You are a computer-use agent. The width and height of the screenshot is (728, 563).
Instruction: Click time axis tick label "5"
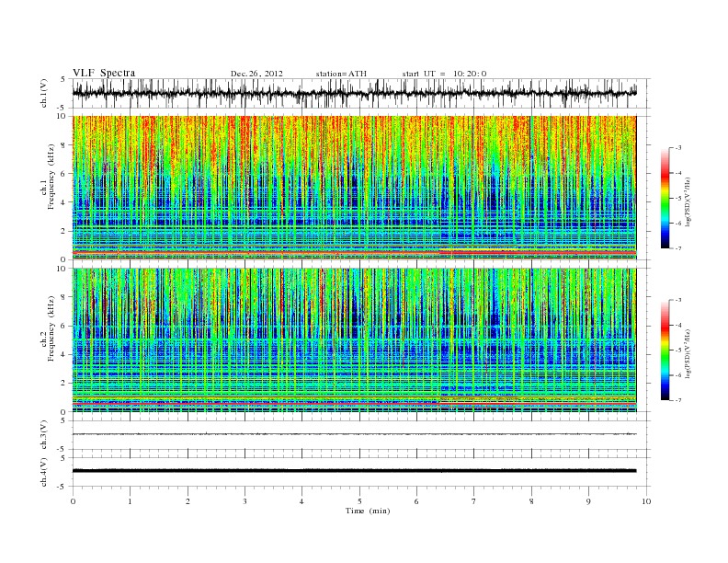[x=359, y=501]
